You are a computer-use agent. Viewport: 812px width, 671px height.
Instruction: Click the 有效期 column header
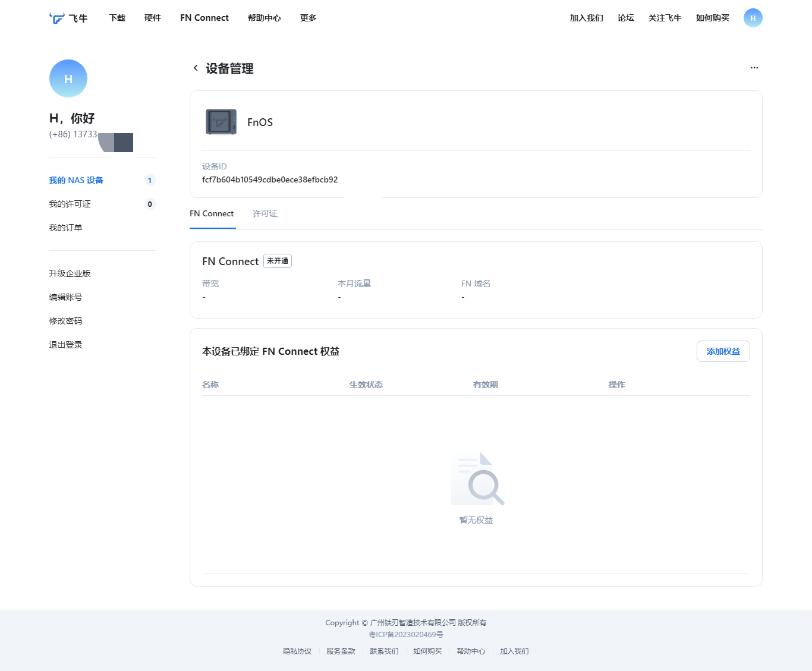[x=486, y=385]
